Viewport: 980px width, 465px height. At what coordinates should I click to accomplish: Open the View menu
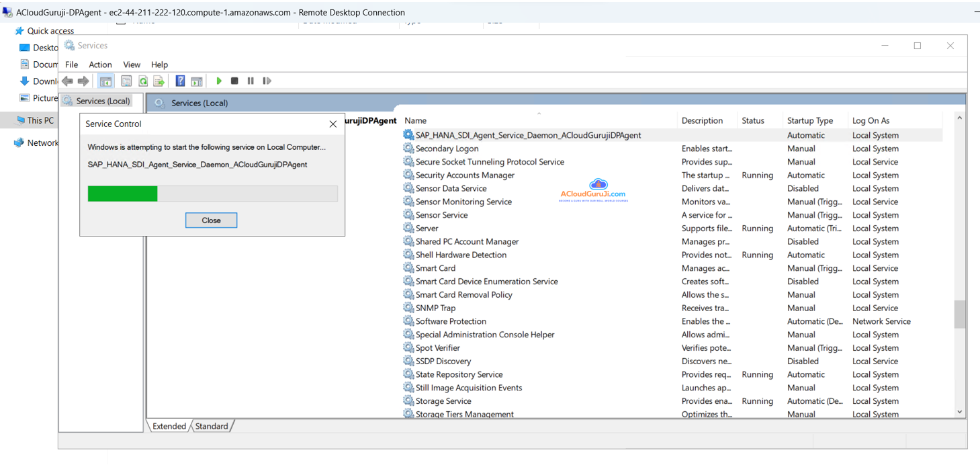[x=132, y=65]
